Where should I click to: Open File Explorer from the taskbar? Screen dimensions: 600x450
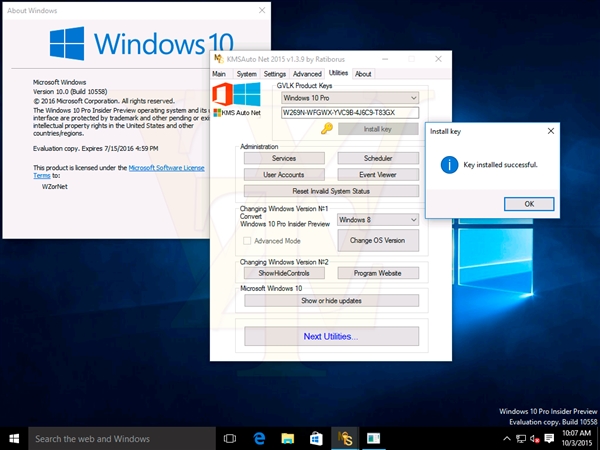[287, 438]
